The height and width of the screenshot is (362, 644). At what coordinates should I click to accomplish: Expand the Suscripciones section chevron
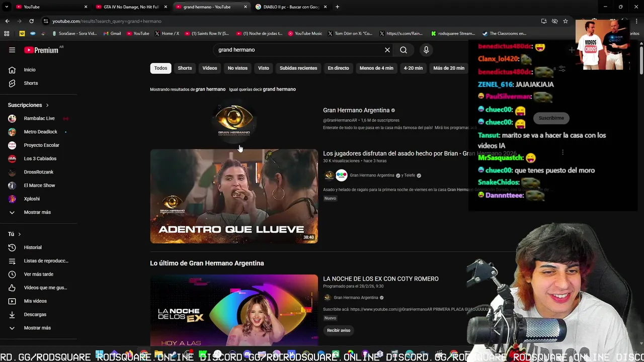pyautogui.click(x=47, y=105)
